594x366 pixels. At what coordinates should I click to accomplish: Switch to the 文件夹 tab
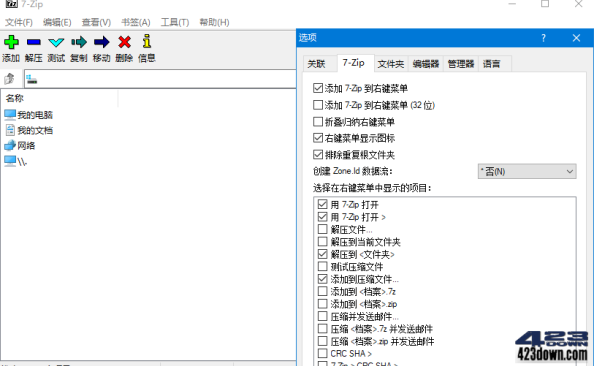[391, 64]
